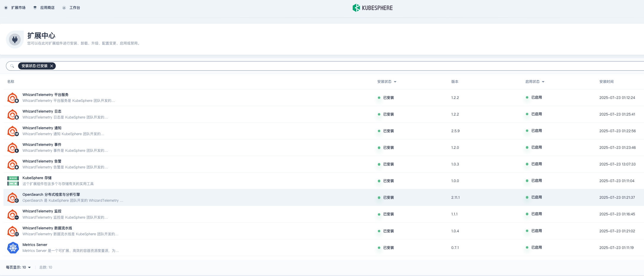Click the plug icon beside 扩展中心
644x276 pixels.
click(x=15, y=39)
